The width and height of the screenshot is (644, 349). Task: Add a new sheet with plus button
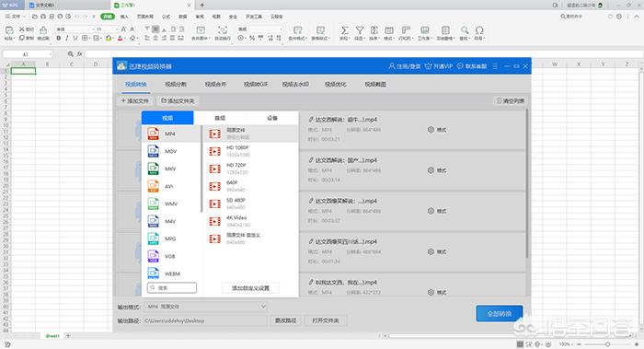click(x=68, y=336)
